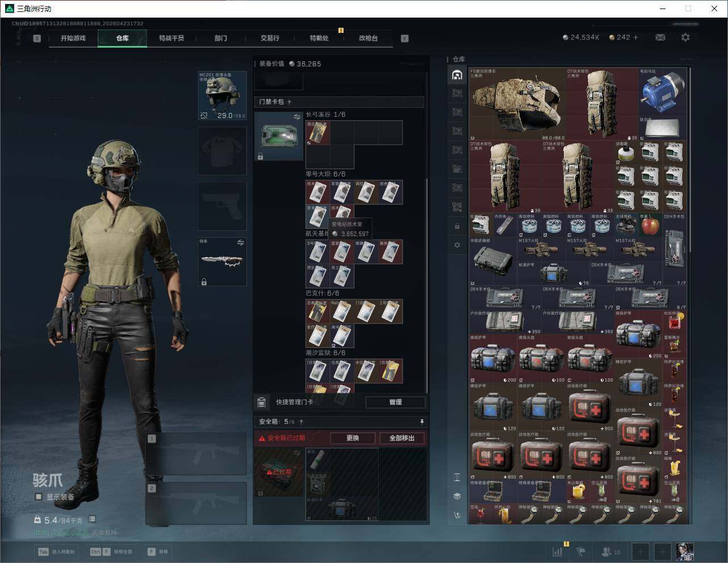Select the knife melee weapon slot
728x563 pixels.
(223, 262)
